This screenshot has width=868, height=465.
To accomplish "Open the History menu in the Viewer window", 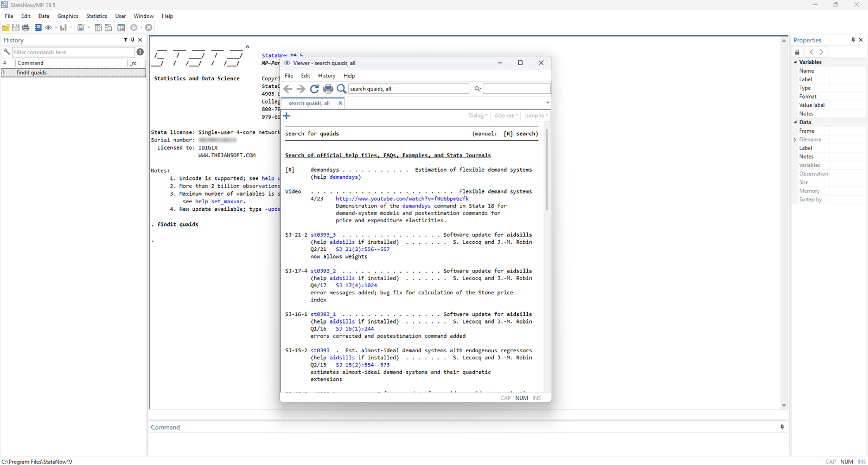I will tap(327, 76).
